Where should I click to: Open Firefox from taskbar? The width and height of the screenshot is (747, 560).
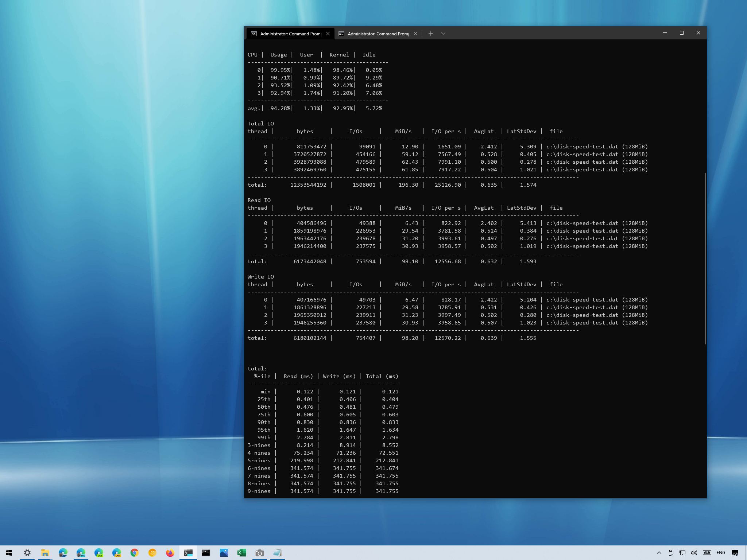point(170,553)
